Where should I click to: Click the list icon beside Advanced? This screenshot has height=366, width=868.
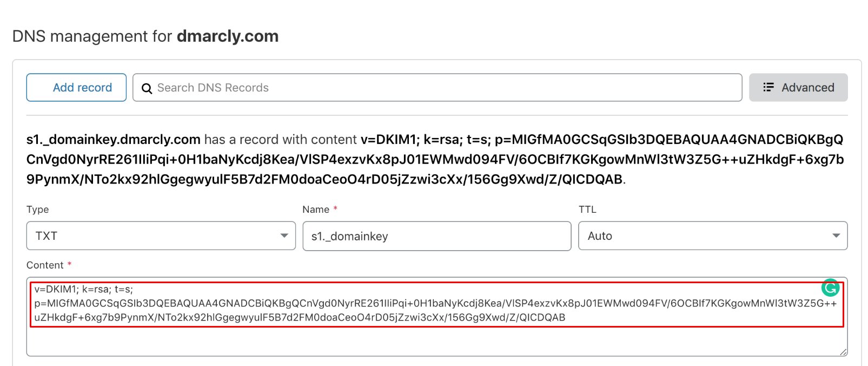768,87
